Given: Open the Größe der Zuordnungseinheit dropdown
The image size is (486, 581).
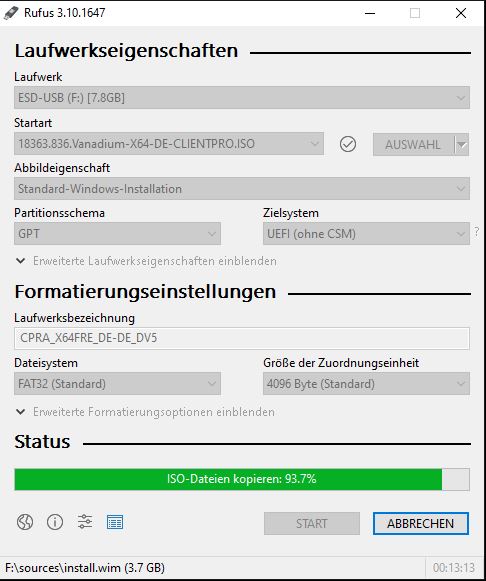Looking at the screenshot, I should coord(366,384).
